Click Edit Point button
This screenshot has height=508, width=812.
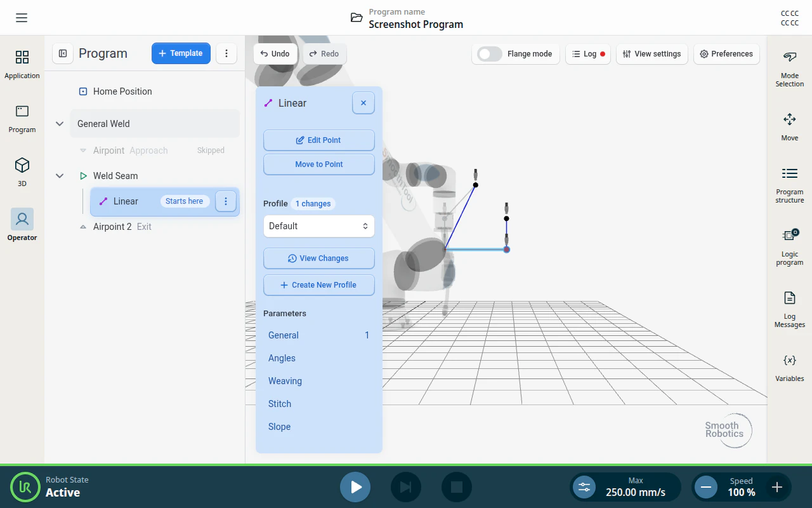pyautogui.click(x=319, y=140)
